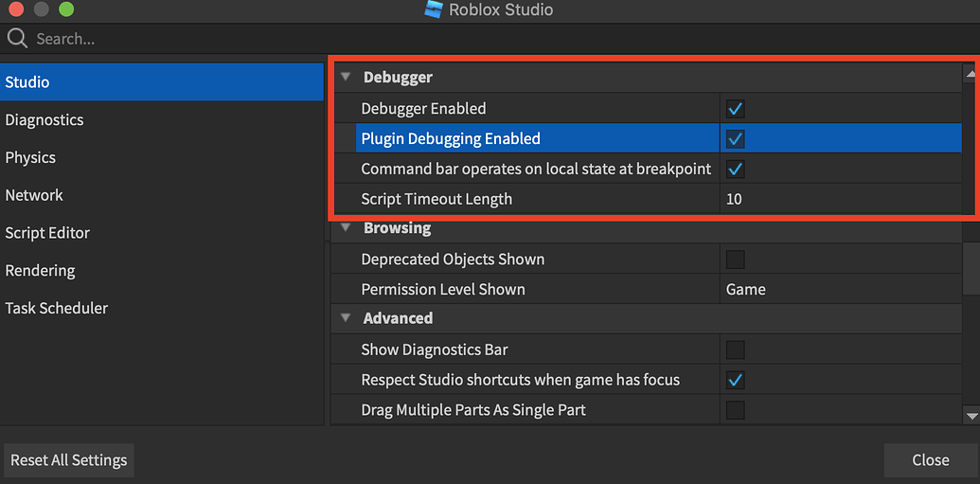Enable Drag Multiple Parts As Single Part
This screenshot has height=484, width=980.
[735, 409]
